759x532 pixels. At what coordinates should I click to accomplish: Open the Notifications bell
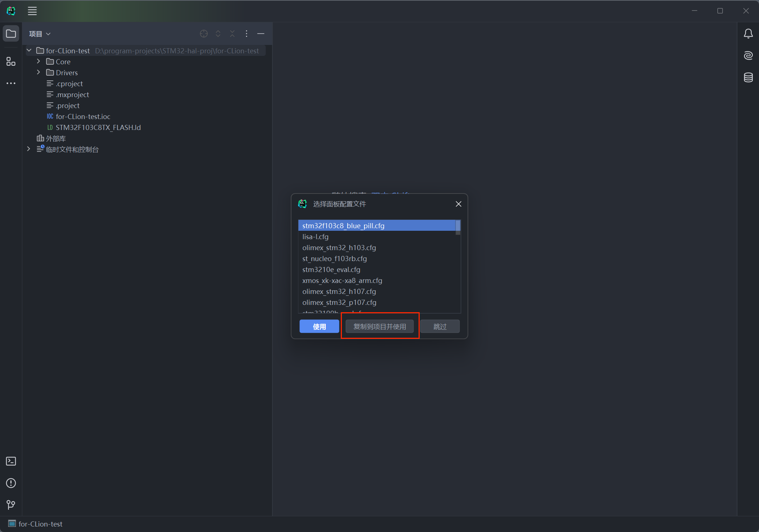748,34
